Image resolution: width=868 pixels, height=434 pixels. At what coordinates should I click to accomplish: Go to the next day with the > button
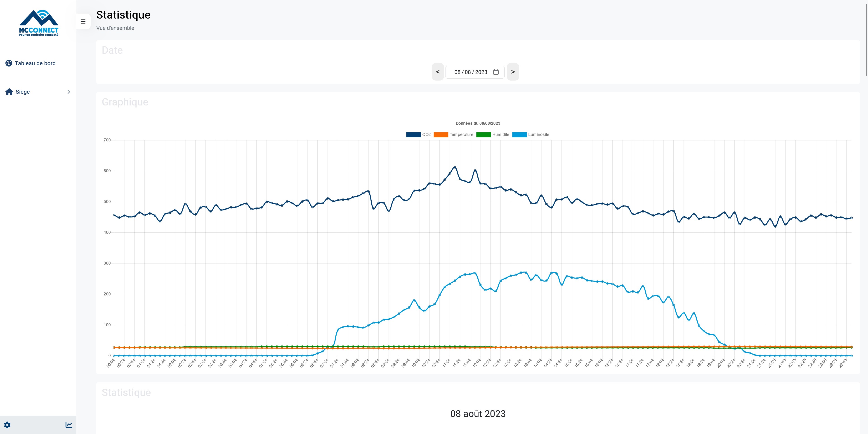[513, 72]
